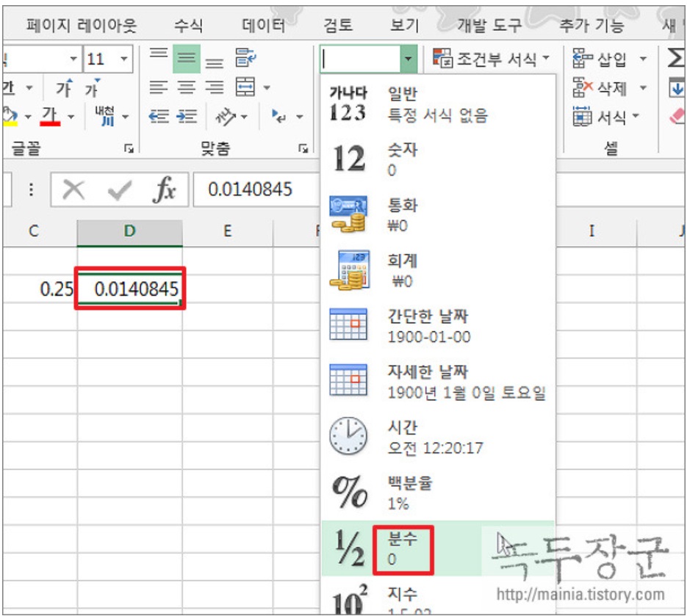Image resolution: width=687 pixels, height=616 pixels.
Task: Select 분수 fraction format
Action: pos(438,548)
